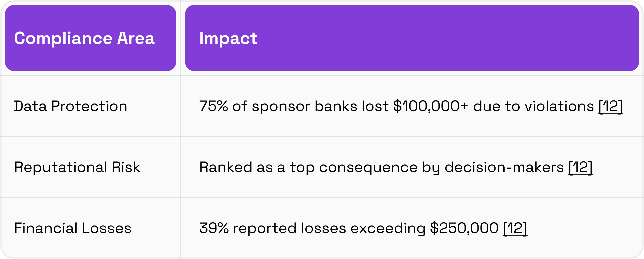The height and width of the screenshot is (259, 644).
Task: Open the [12] citation after "violations"
Action: pos(610,106)
